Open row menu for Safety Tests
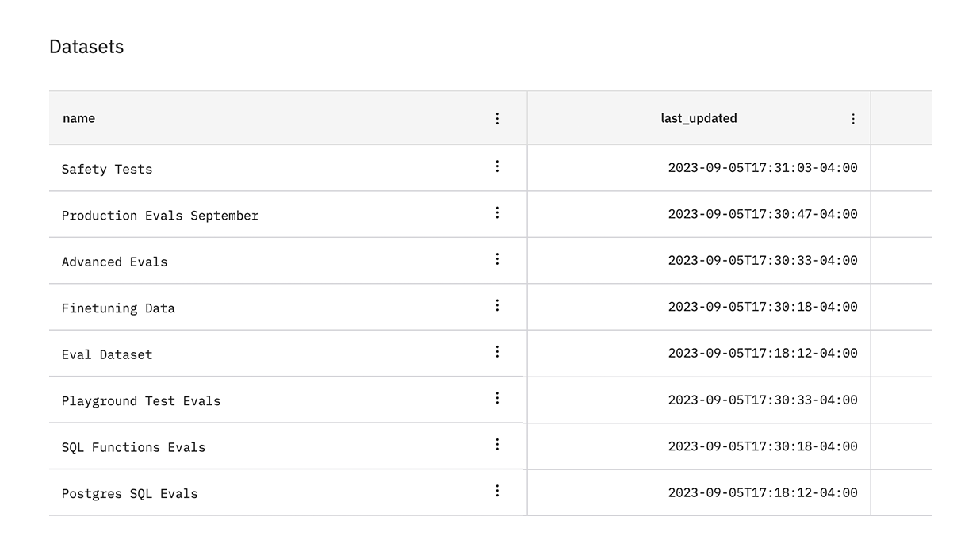The width and height of the screenshot is (980, 555). pos(497,166)
